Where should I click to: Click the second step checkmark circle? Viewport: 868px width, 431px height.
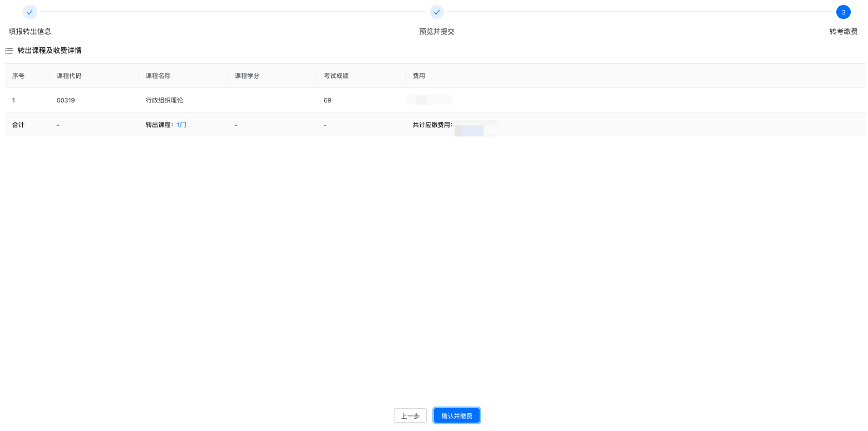(x=437, y=12)
